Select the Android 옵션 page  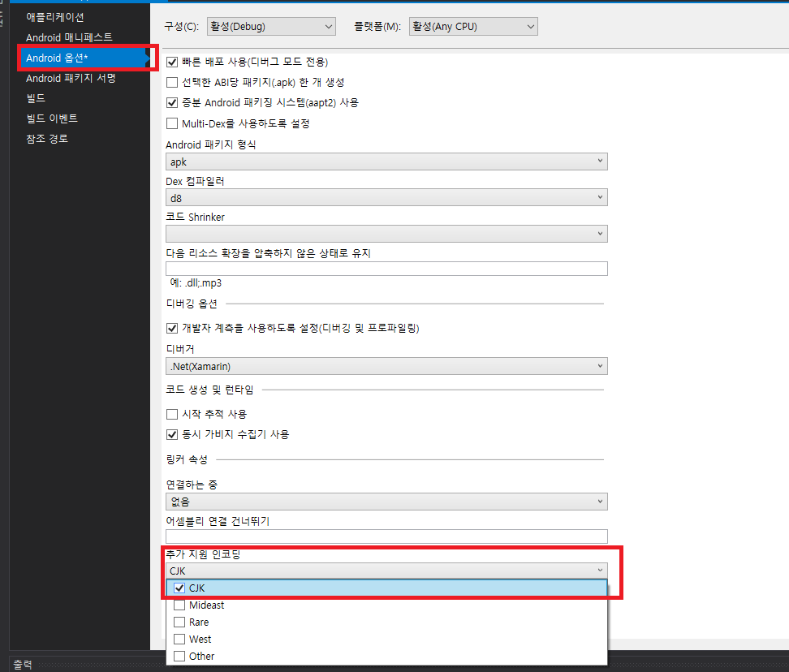point(84,58)
